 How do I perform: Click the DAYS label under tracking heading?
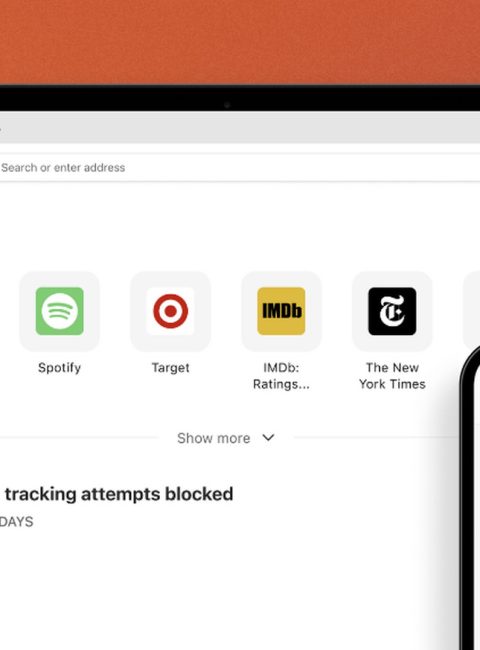pyautogui.click(x=16, y=521)
